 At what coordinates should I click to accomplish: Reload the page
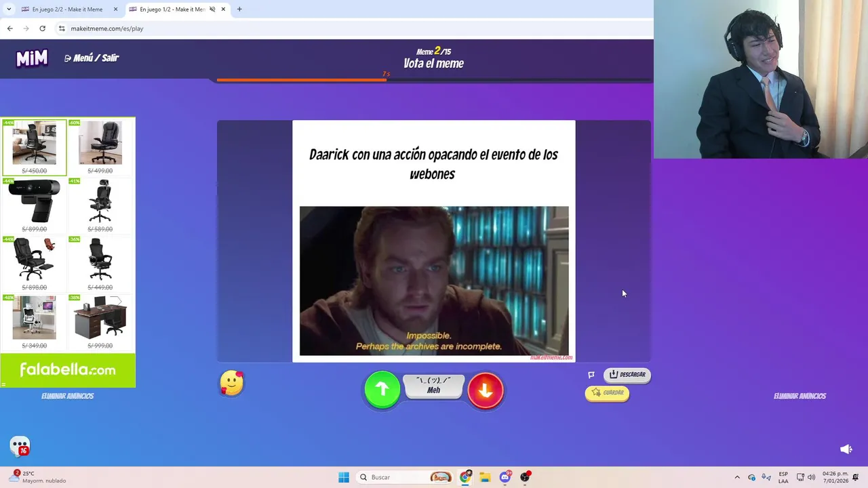pyautogui.click(x=42, y=28)
